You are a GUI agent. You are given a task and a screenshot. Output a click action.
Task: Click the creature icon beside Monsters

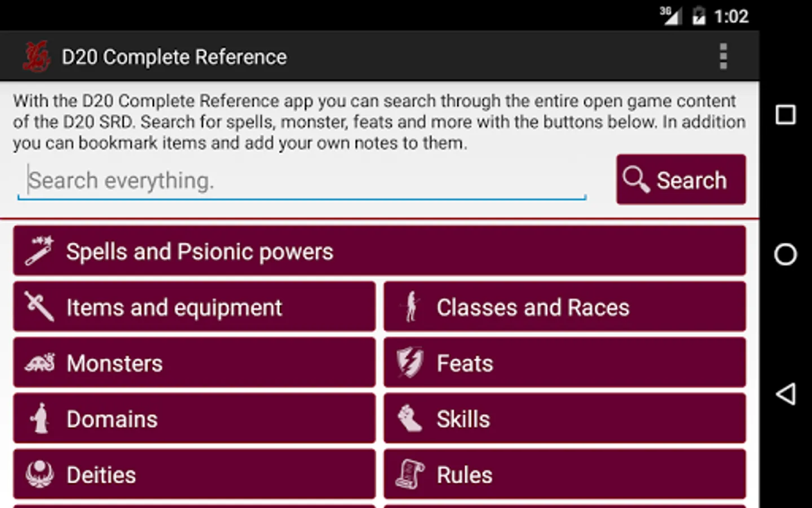(39, 362)
